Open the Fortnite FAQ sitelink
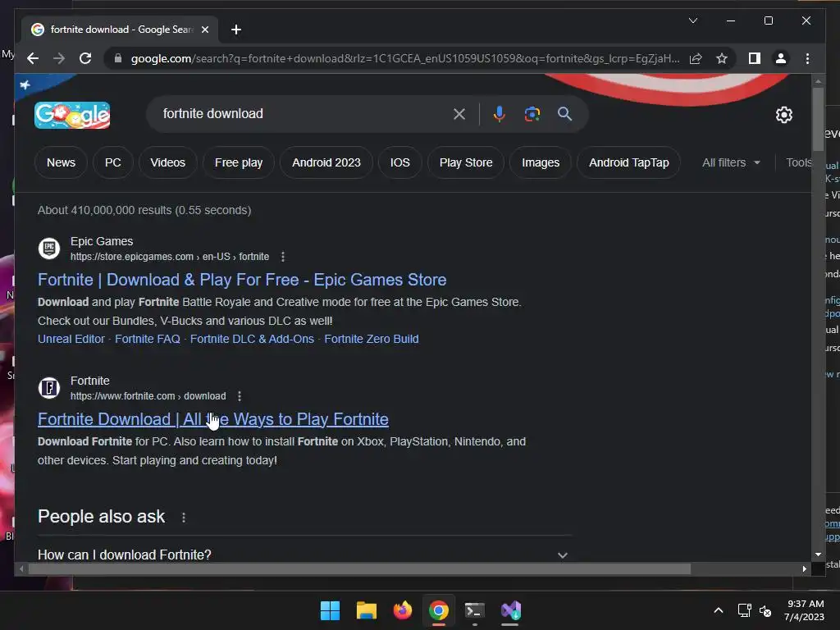 (148, 339)
